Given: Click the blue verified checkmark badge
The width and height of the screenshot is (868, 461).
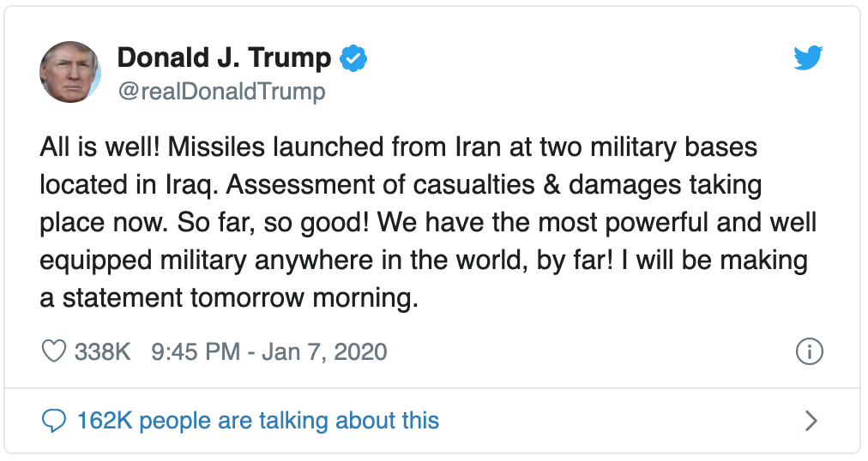Looking at the screenshot, I should (x=353, y=58).
